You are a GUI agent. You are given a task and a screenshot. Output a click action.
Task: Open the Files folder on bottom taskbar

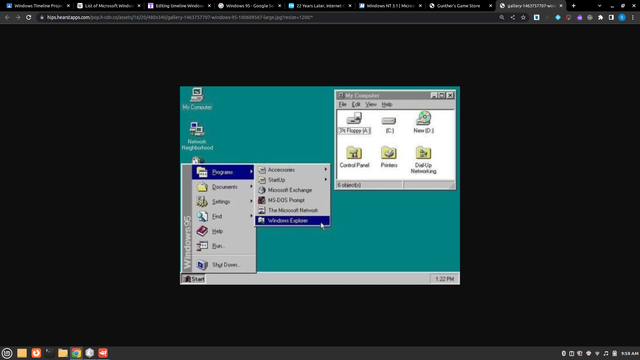click(x=63, y=353)
